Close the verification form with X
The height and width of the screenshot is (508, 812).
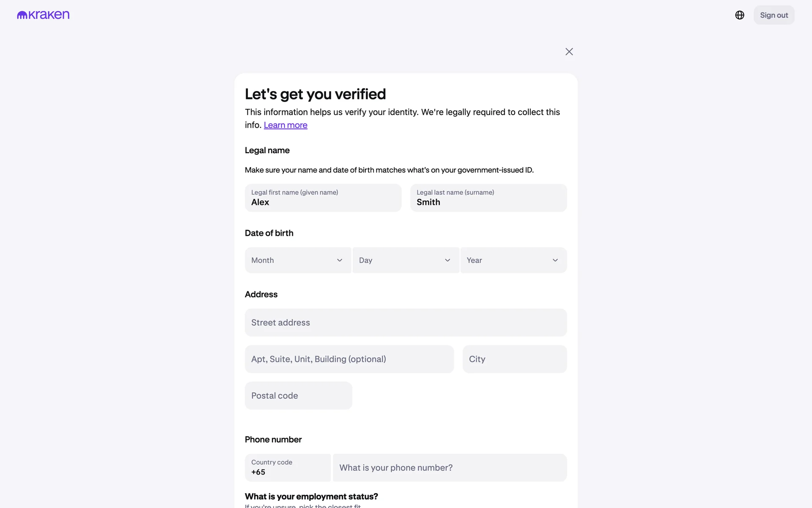click(569, 52)
